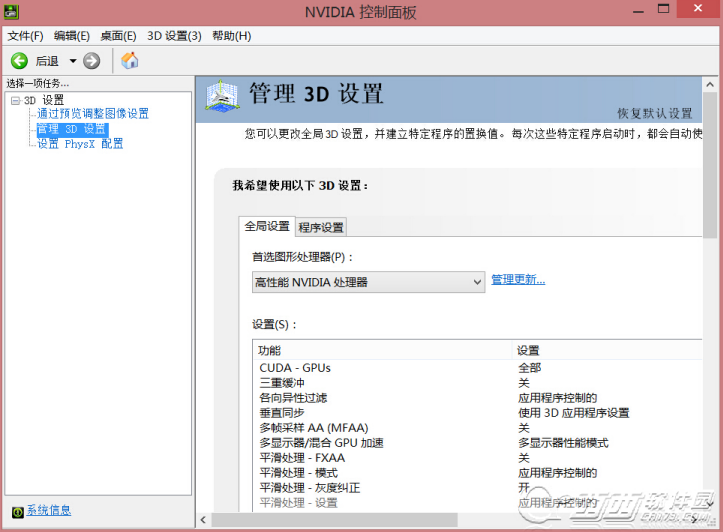Click the 使用 3D 应用程序设置 value
Screen dimensions: 723x532
[574, 413]
